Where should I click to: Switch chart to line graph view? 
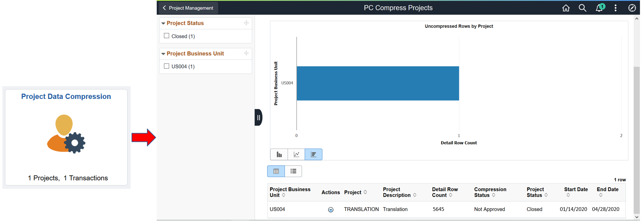[296, 155]
